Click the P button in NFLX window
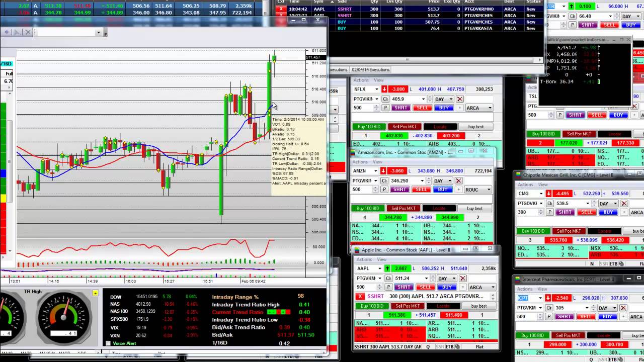The image size is (644, 362). [x=386, y=108]
